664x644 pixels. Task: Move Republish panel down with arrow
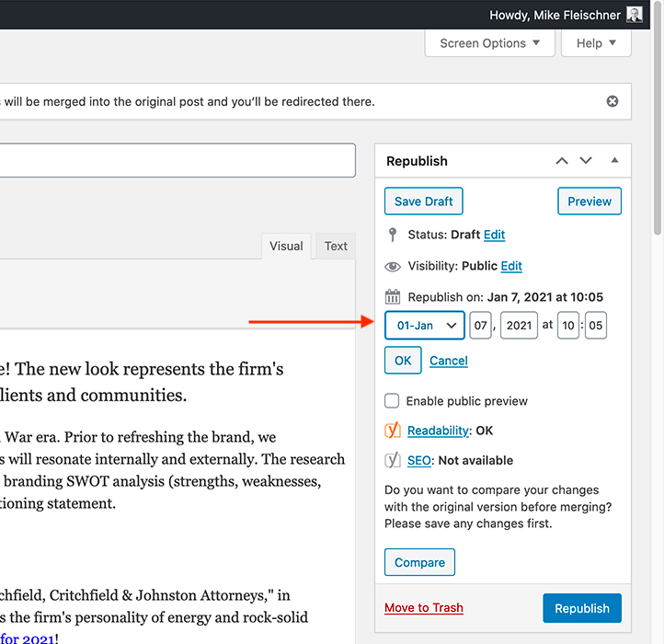click(x=586, y=161)
